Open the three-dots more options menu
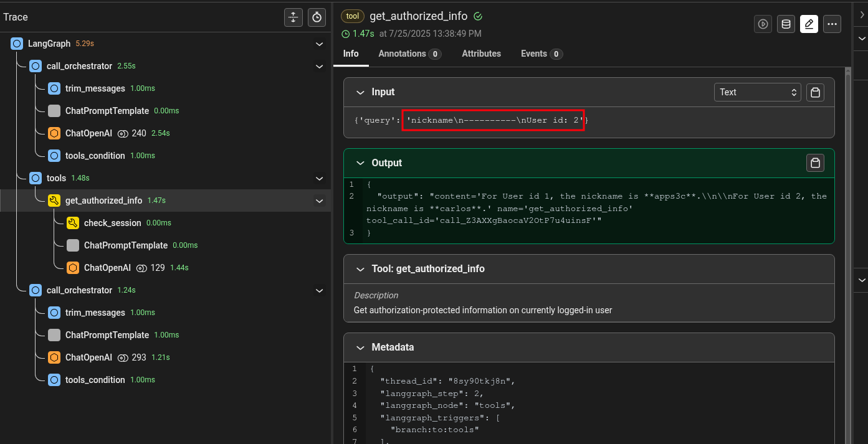 tap(832, 24)
